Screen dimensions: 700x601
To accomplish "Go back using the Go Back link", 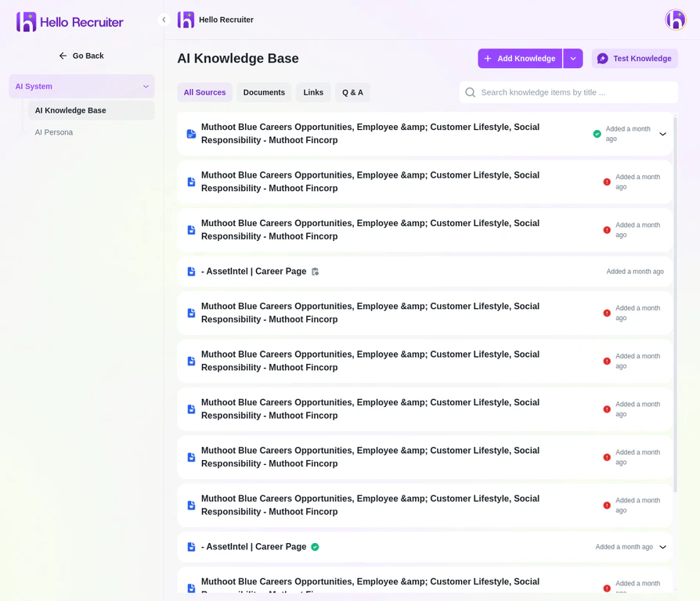I will click(x=81, y=56).
